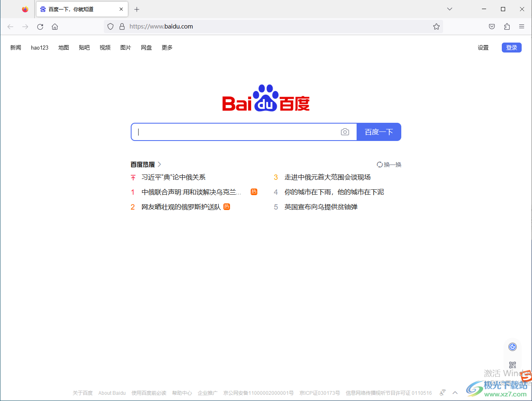Go to Firefox home page
This screenshot has width=532, height=401.
pos(55,26)
